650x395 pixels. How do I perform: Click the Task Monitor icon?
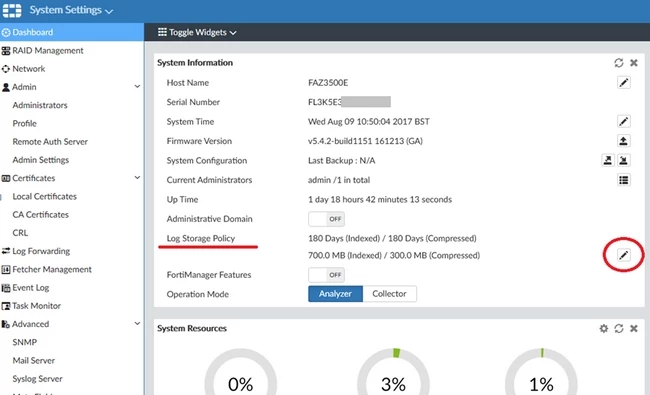6,306
